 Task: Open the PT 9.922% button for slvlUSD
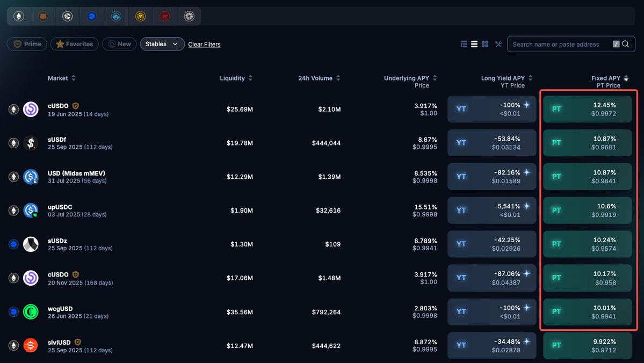pos(587,346)
